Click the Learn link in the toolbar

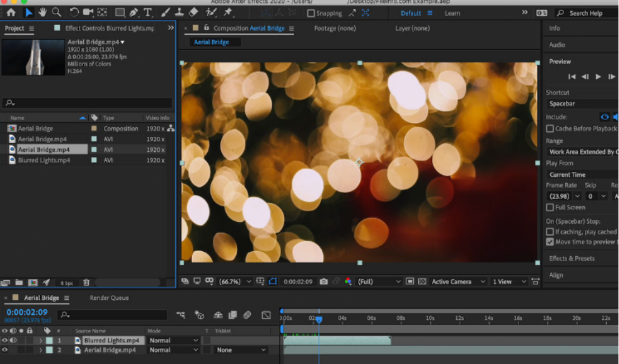pyautogui.click(x=453, y=13)
